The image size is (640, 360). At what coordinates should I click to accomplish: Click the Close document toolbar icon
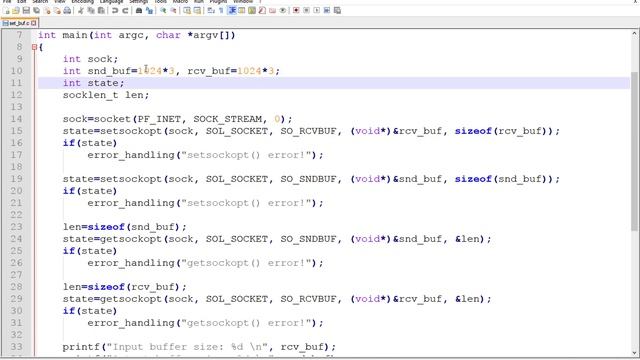tap(47, 10)
